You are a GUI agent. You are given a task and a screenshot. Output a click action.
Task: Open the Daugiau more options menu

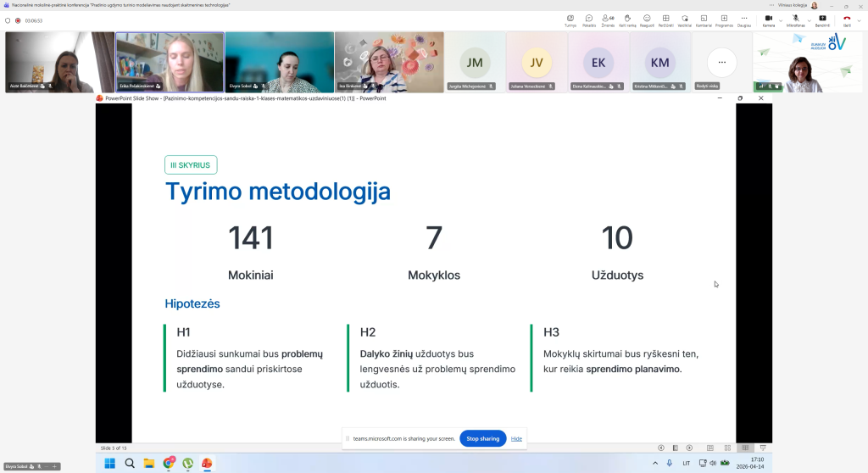[743, 19]
